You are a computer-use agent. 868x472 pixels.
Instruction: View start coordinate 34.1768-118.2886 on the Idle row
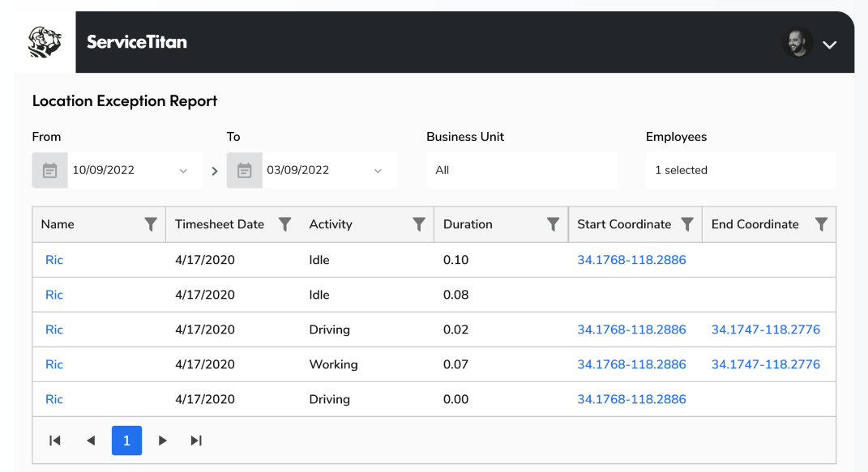631,259
